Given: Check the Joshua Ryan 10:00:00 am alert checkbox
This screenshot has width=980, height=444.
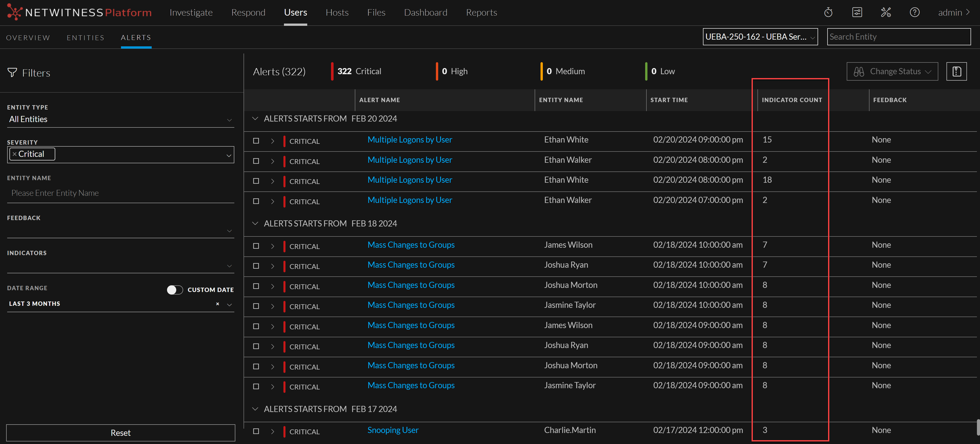Looking at the screenshot, I should tap(256, 266).
